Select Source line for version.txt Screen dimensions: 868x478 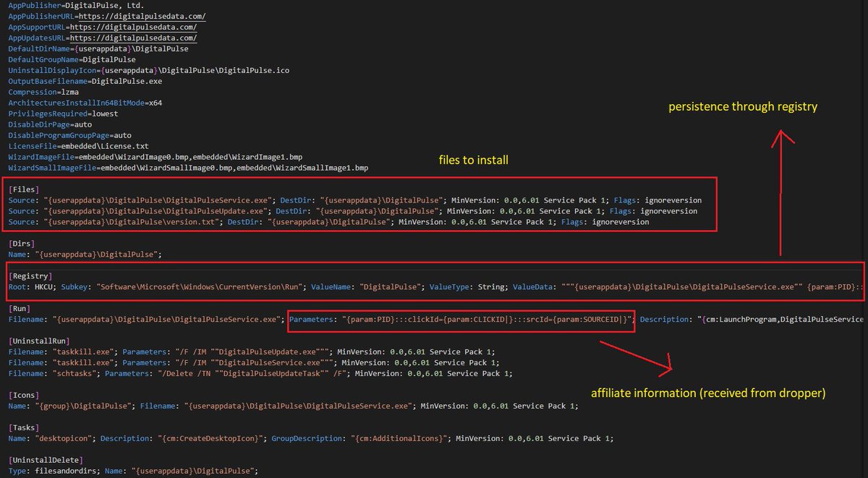[x=328, y=222]
